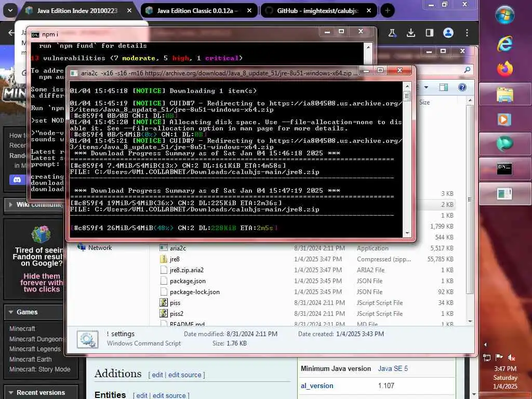Switch to Java Edition Classic 0.0.12a tab

tap(197, 11)
